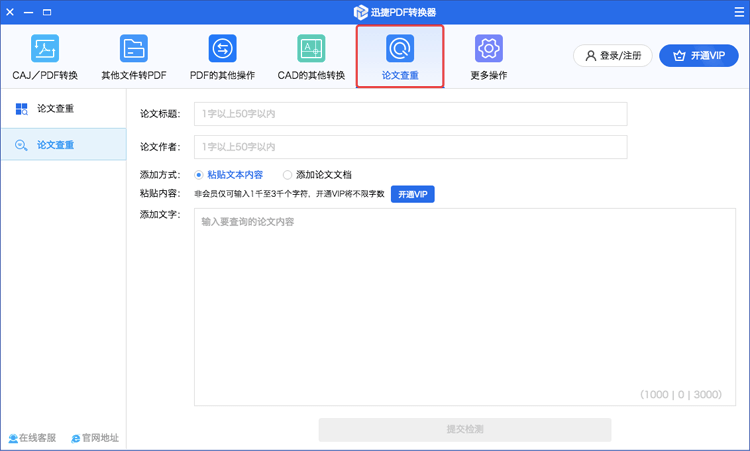Open the CAJ/PDF转换 tool icon

click(x=45, y=48)
